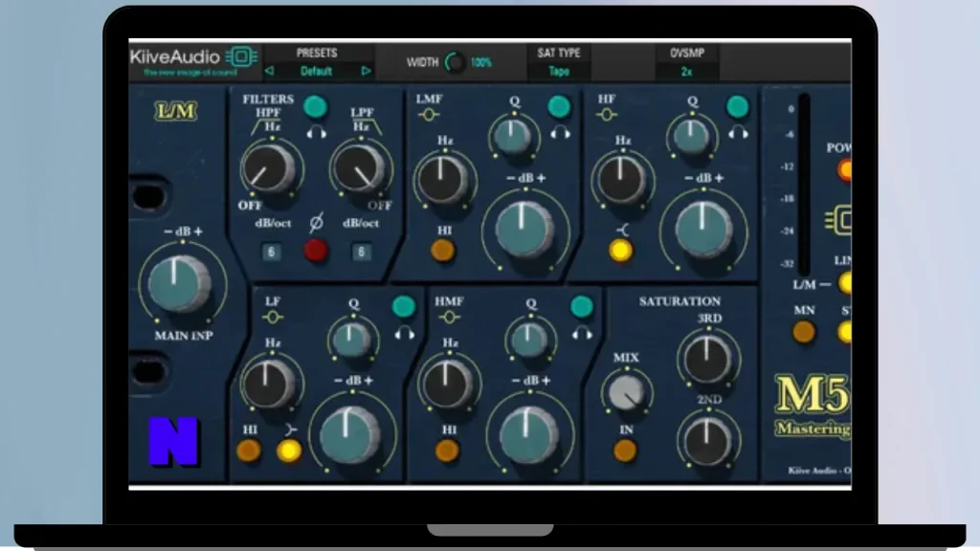Click the LF Q knob
Screen dimensions: 980x551
pyautogui.click(x=352, y=341)
